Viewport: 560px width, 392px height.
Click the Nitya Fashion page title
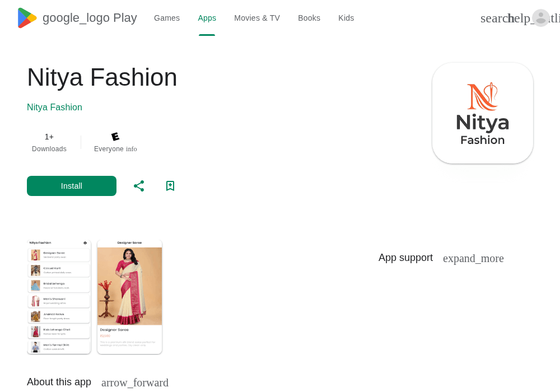pos(102,77)
